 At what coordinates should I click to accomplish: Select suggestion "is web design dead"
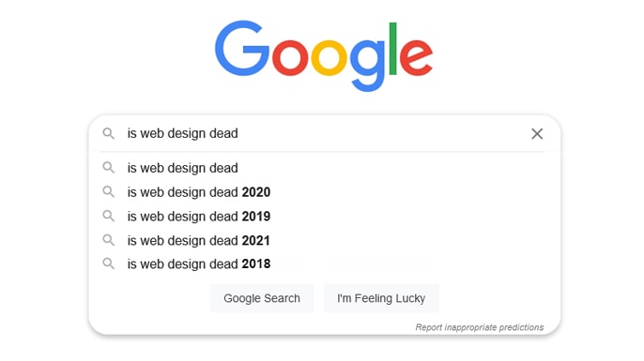pos(325,168)
